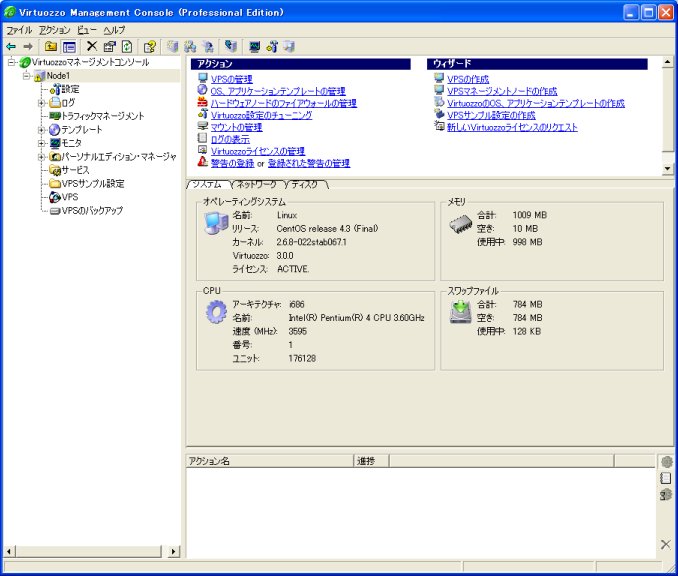Open Virtuozzoライセンスの管理 link
678x576 pixels.
[x=258, y=151]
